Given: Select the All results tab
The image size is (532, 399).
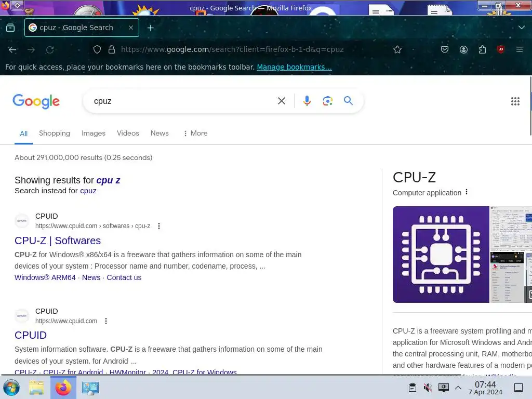Looking at the screenshot, I should coord(23,134).
